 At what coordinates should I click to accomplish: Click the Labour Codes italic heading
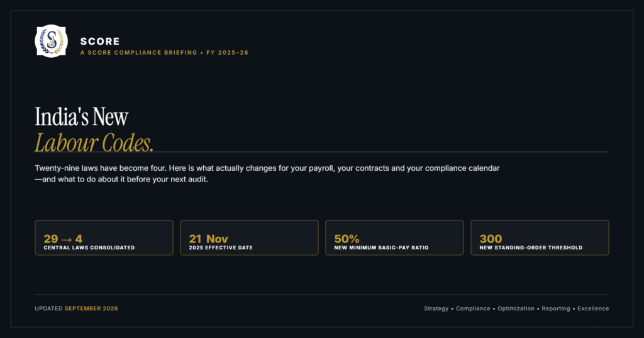[94, 143]
